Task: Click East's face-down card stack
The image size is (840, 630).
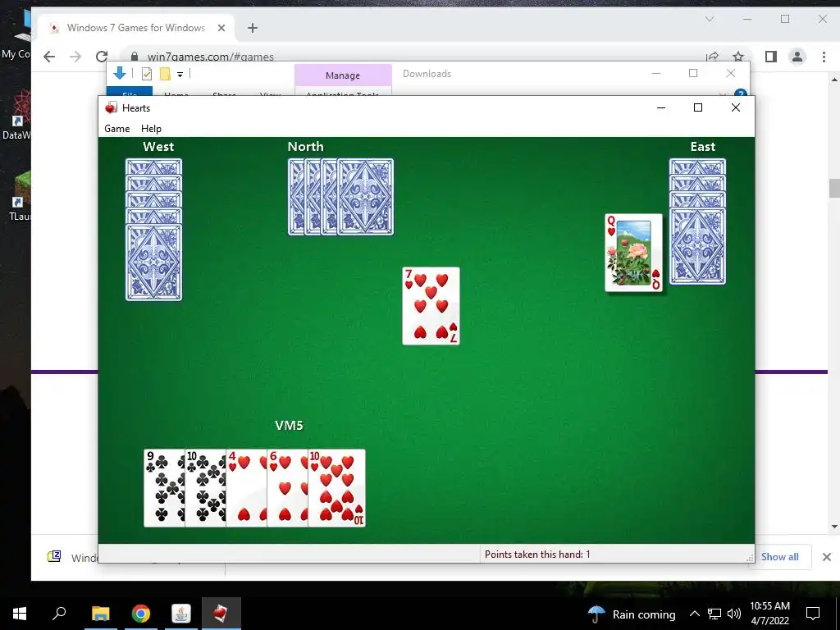Action: click(697, 221)
